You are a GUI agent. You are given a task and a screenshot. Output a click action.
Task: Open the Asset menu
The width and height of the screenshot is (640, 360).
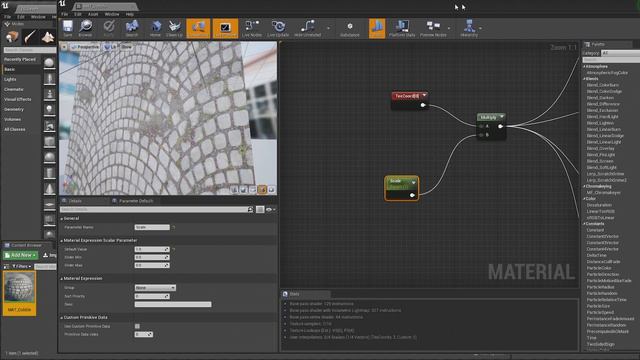point(93,14)
